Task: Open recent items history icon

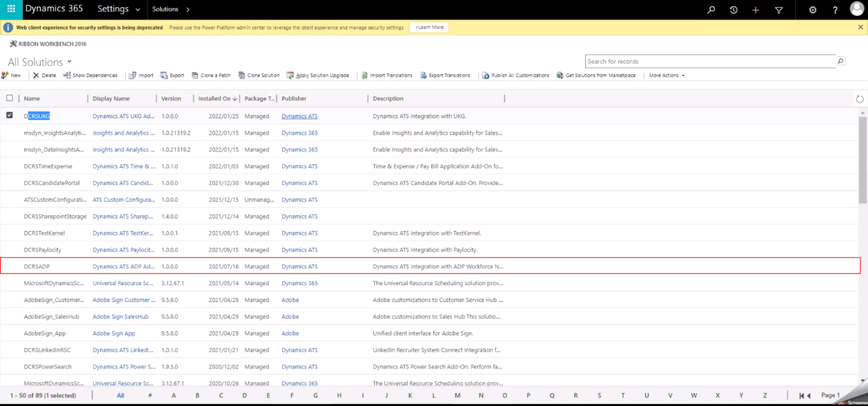Action: pos(734,9)
